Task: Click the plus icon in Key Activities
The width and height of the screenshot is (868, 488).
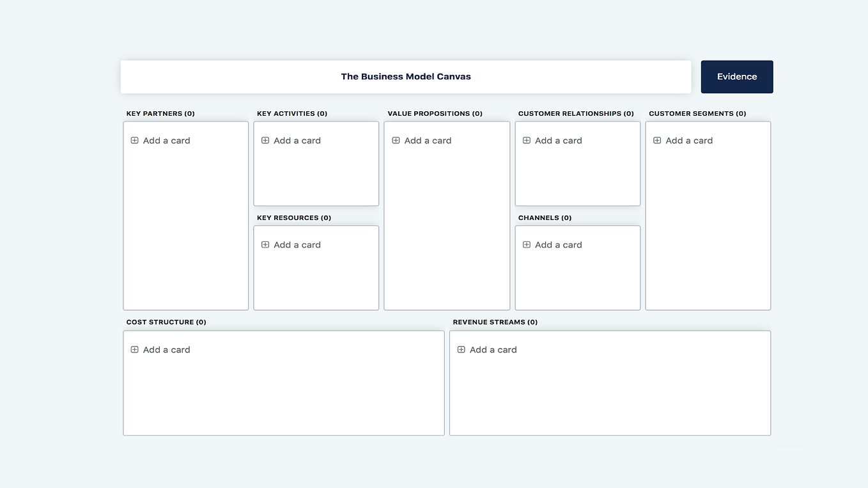Action: click(x=265, y=140)
